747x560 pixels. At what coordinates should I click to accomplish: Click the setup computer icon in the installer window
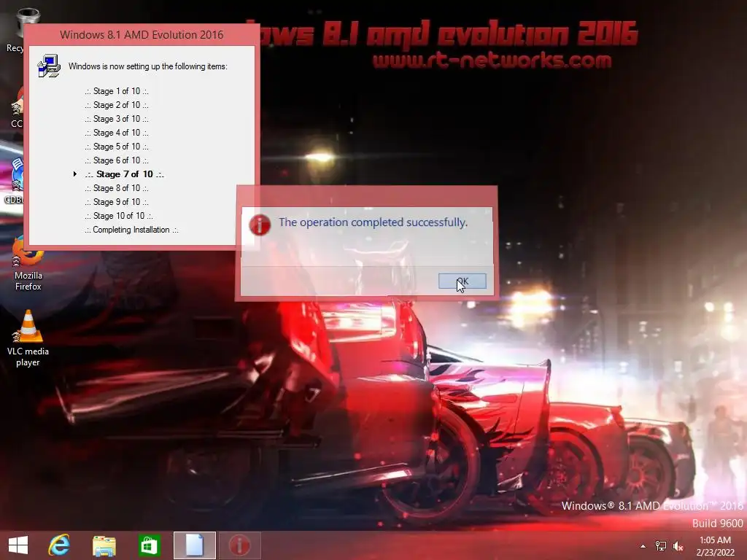tap(49, 66)
